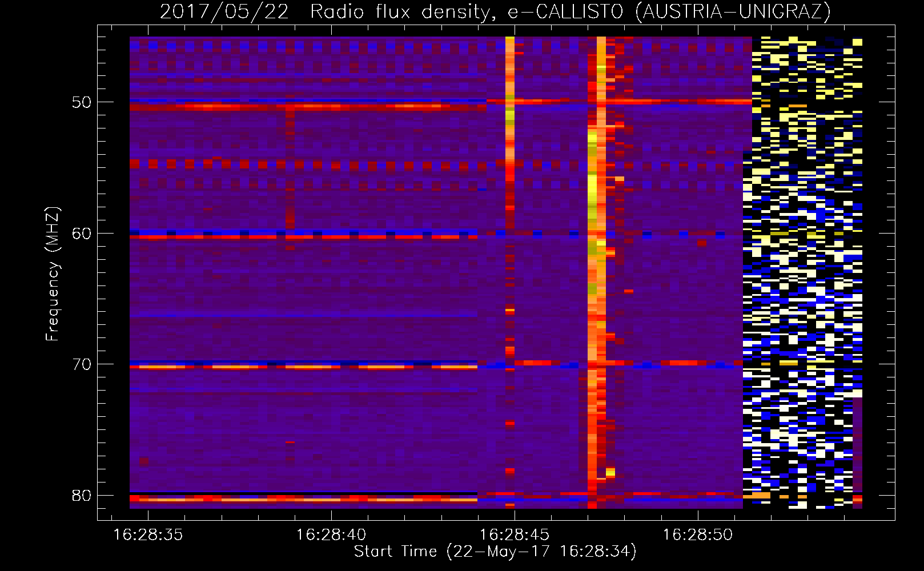924x571 pixels.
Task: Click the '16:28:35' time tick label
Action: [148, 534]
